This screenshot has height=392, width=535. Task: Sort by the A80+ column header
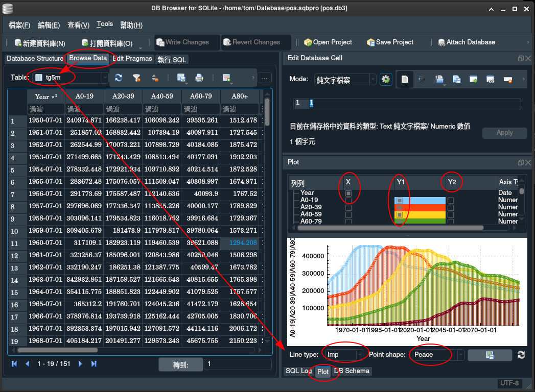240,96
